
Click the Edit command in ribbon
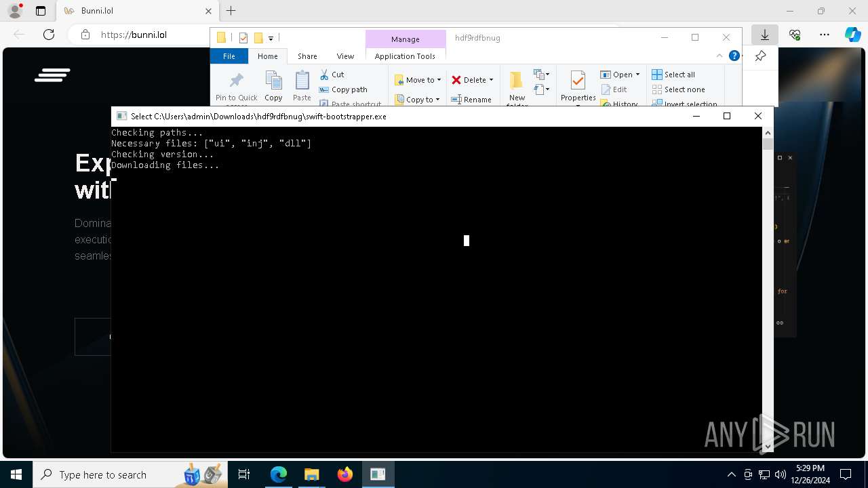tap(614, 89)
